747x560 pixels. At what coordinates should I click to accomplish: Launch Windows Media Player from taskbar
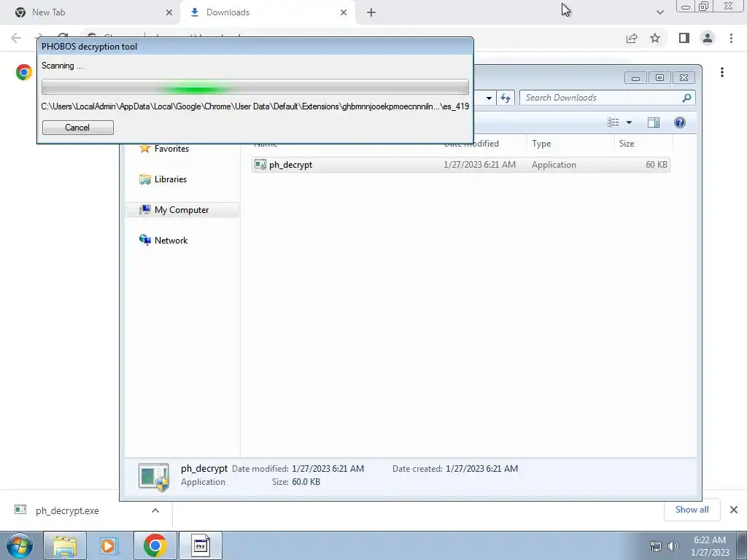109,545
